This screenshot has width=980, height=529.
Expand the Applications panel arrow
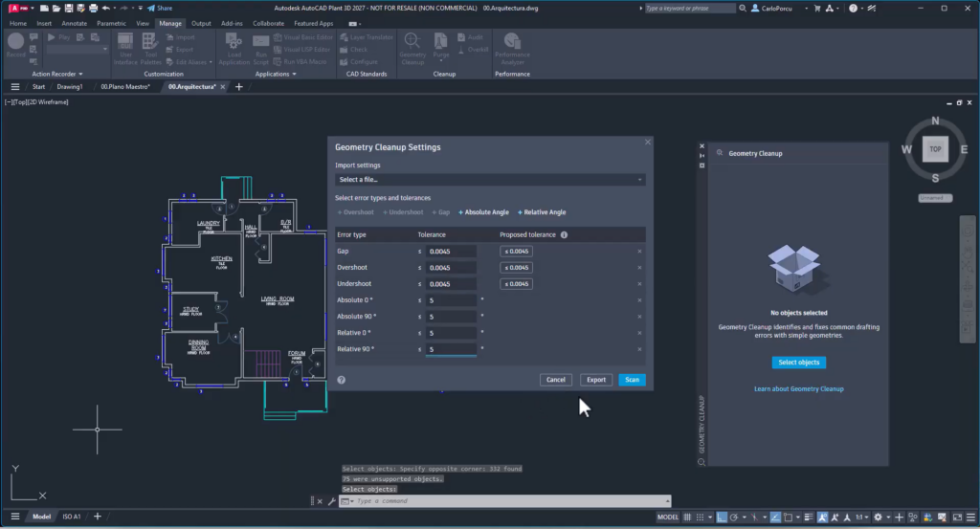295,74
